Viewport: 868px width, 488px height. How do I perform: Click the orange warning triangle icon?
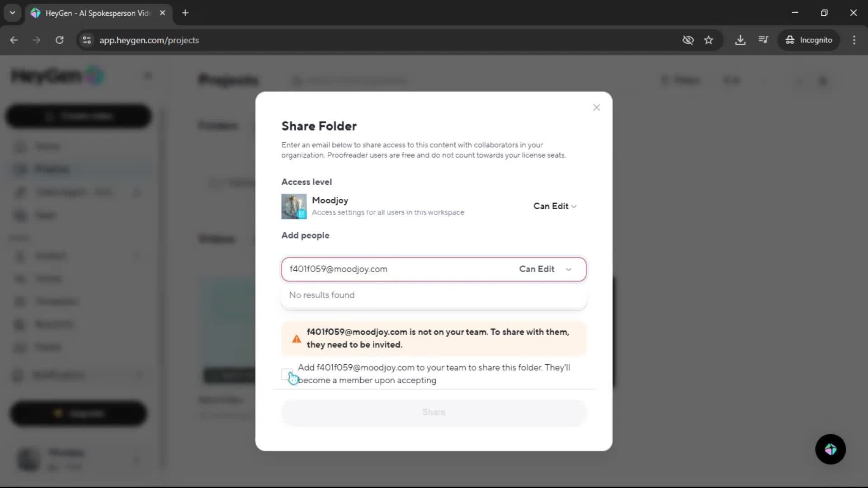[x=297, y=339]
